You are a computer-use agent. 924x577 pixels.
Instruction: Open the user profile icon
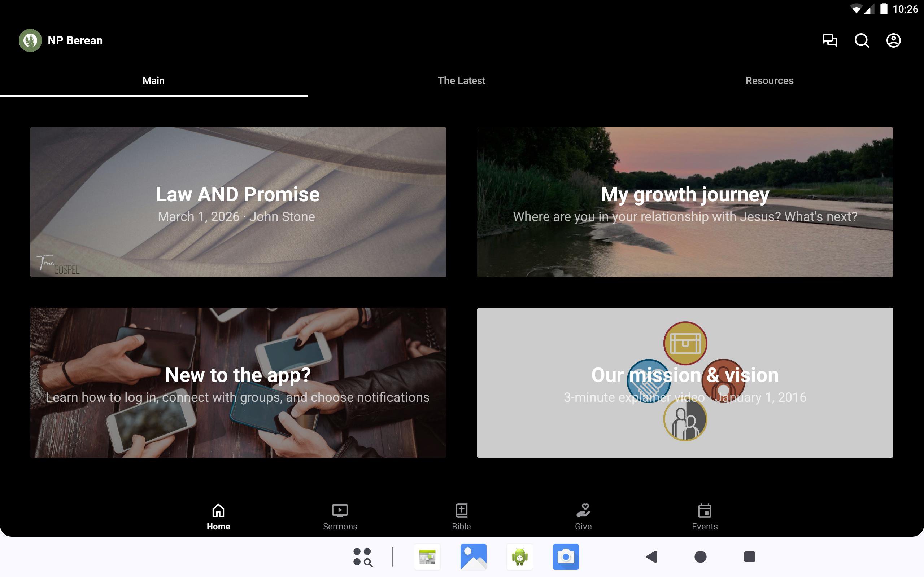893,40
